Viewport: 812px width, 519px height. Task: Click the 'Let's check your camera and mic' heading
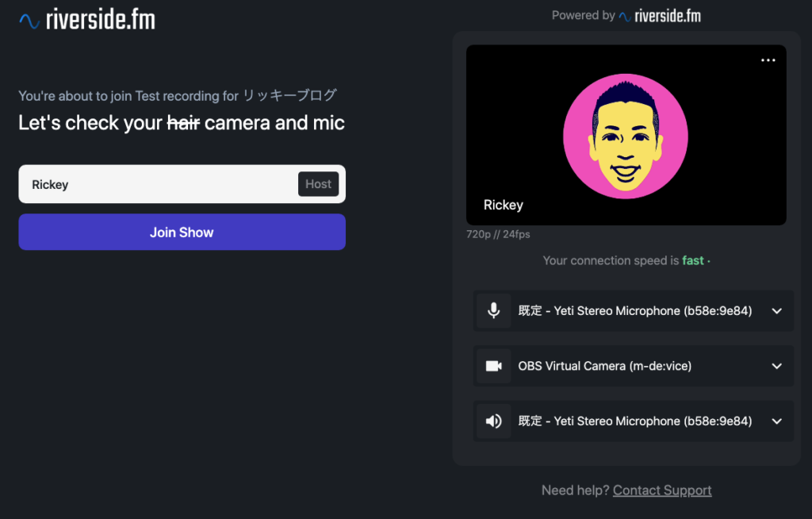pos(182,123)
